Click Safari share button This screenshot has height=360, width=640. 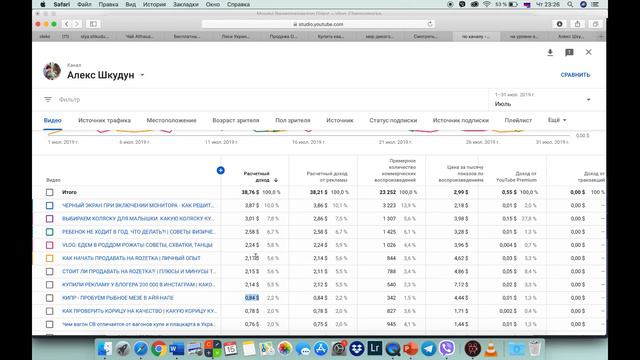coord(577,24)
